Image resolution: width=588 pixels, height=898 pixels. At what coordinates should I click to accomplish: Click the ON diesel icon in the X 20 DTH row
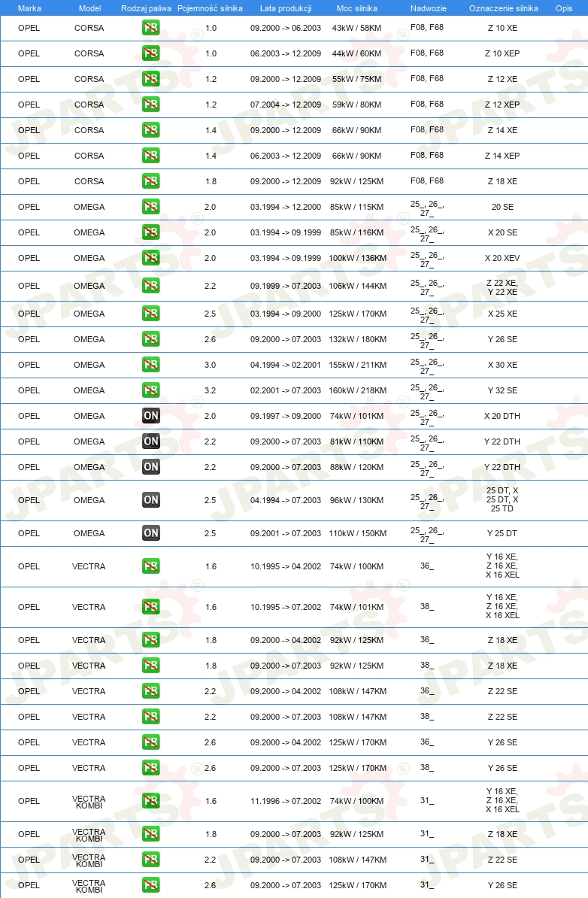[x=150, y=416]
